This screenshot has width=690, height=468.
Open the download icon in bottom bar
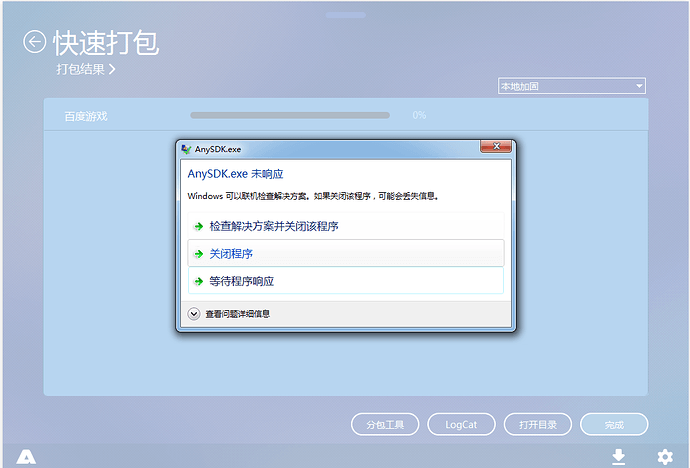pos(619,457)
